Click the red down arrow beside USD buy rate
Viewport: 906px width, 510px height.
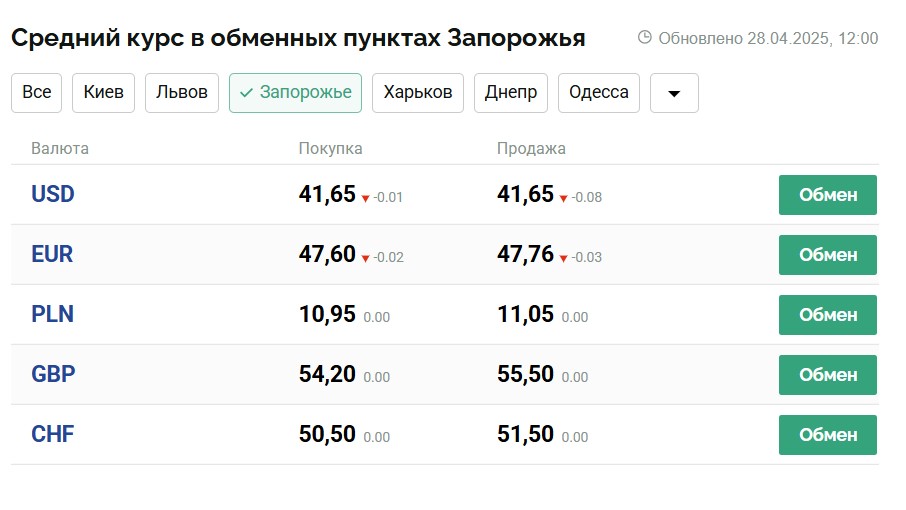click(366, 198)
